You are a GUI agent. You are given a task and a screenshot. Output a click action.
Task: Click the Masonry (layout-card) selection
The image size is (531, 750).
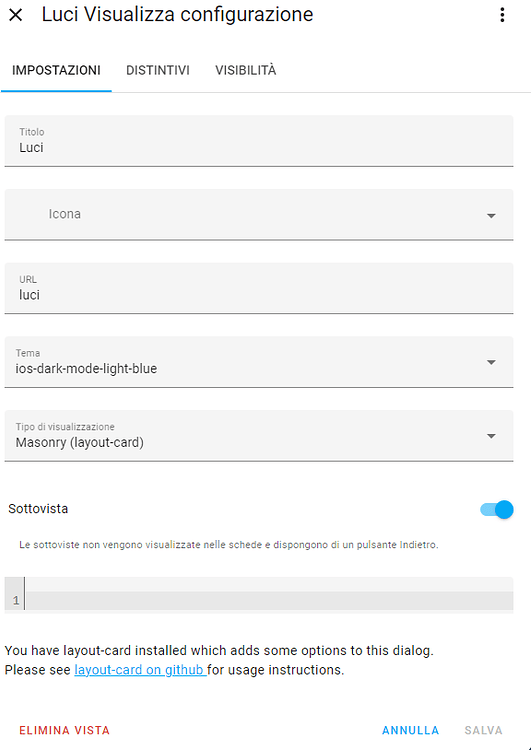(79, 442)
